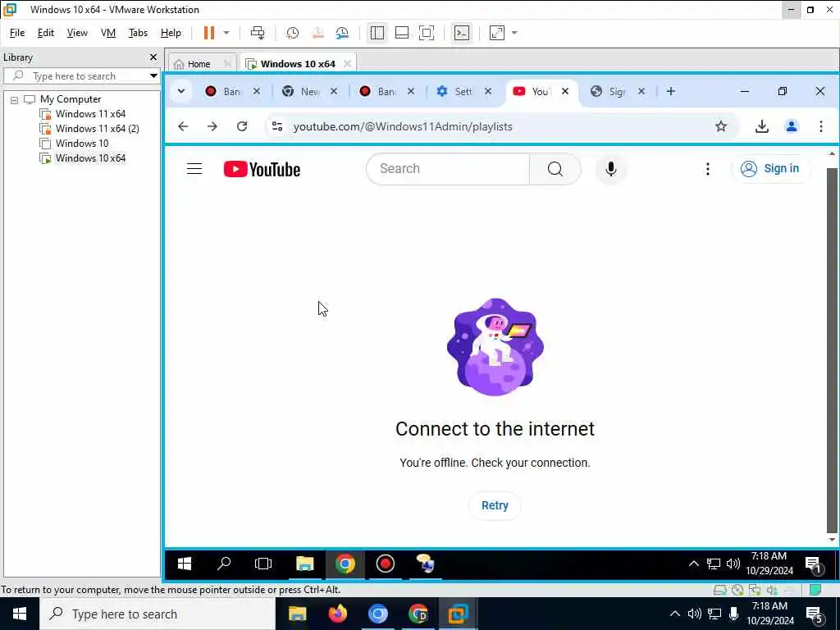Open the Edit menu in VMware

[46, 33]
